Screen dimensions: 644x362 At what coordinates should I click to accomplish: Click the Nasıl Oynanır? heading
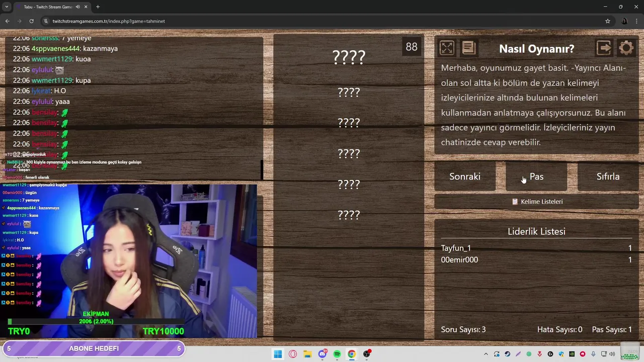tap(536, 49)
